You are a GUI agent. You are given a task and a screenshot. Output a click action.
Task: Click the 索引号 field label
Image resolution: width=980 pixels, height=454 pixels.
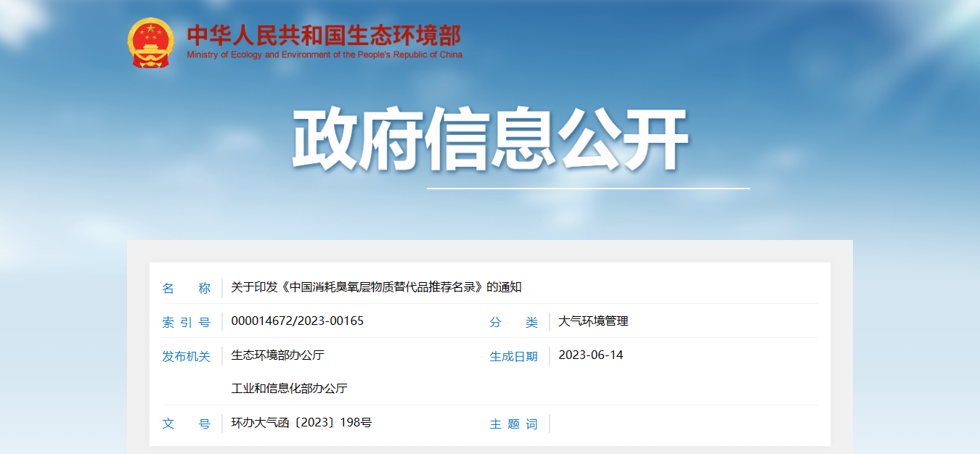click(x=186, y=322)
